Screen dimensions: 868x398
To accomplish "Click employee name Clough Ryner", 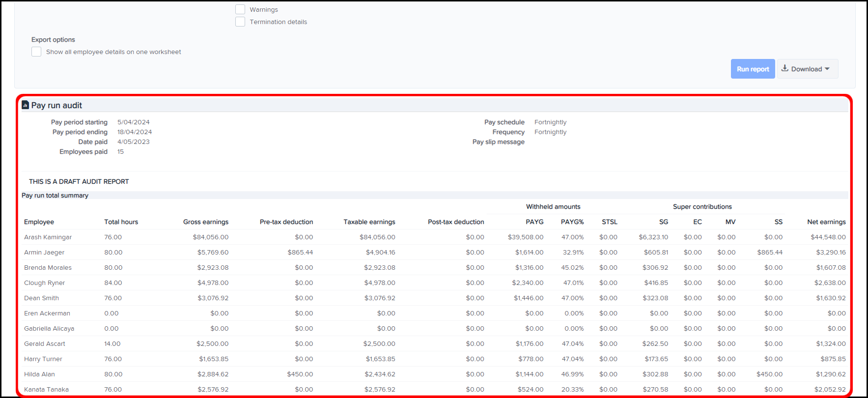I will click(x=44, y=283).
